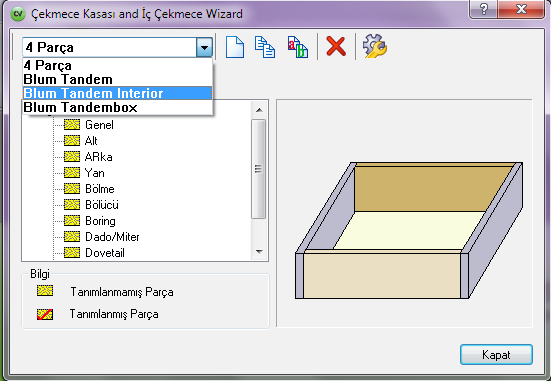Choose Blum Tandem Interior option
Viewport: 551px width, 381px height.
click(x=117, y=93)
